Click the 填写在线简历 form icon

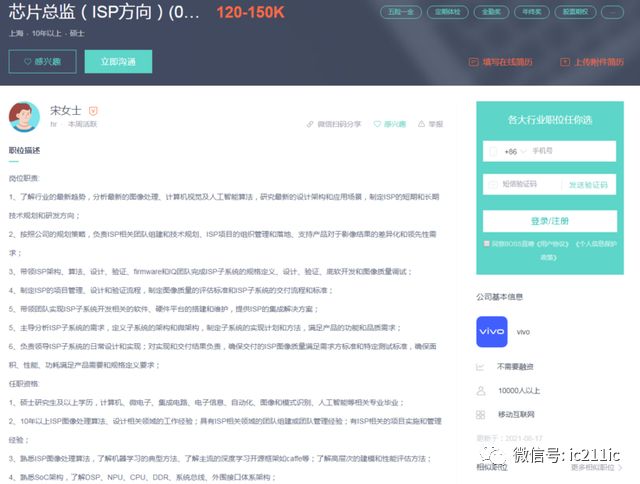click(x=473, y=62)
